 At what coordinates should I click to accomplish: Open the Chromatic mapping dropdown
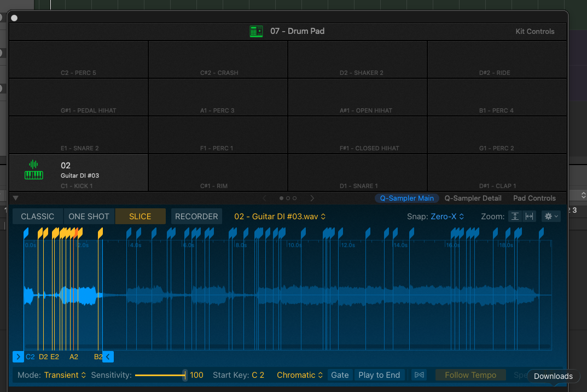(x=299, y=375)
